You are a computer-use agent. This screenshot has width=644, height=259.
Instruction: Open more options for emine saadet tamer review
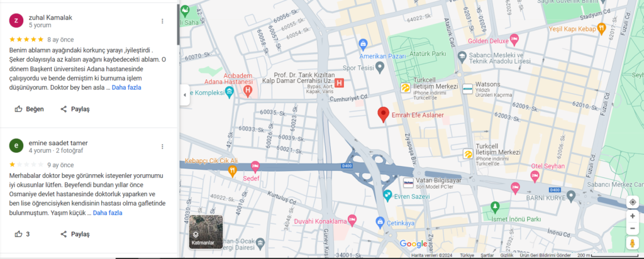click(162, 146)
